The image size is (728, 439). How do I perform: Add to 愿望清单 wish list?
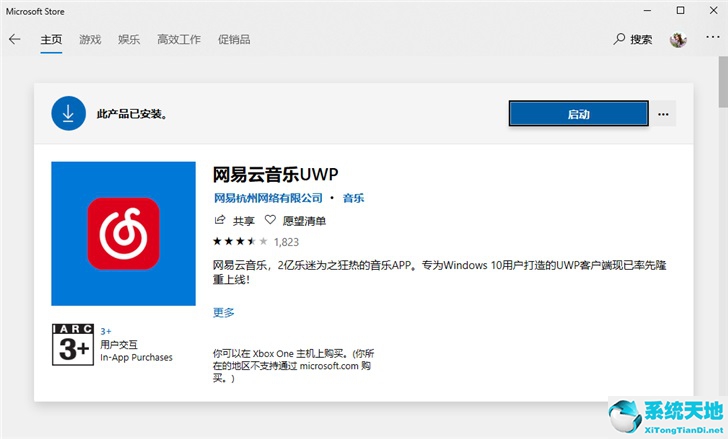[305, 221]
